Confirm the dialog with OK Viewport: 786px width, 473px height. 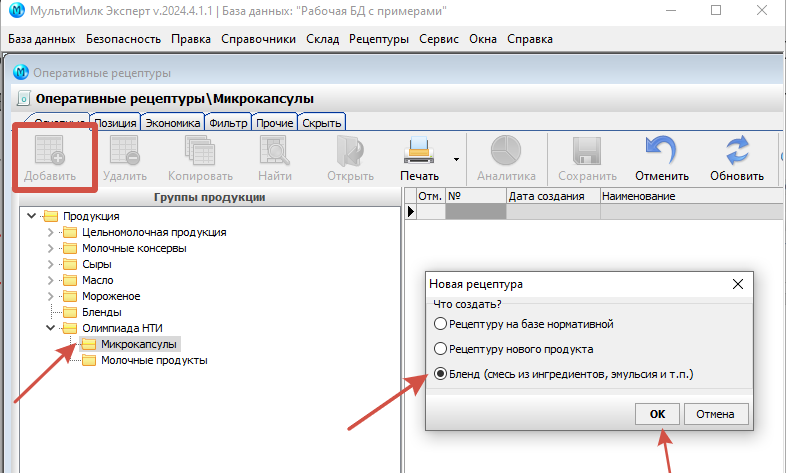point(657,413)
